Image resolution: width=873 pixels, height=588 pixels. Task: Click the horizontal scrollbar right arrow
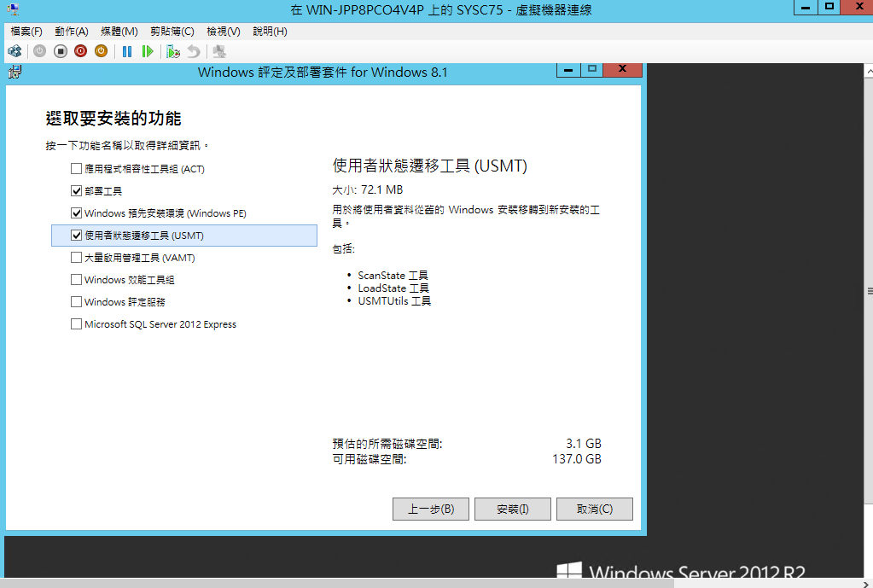[x=864, y=584]
